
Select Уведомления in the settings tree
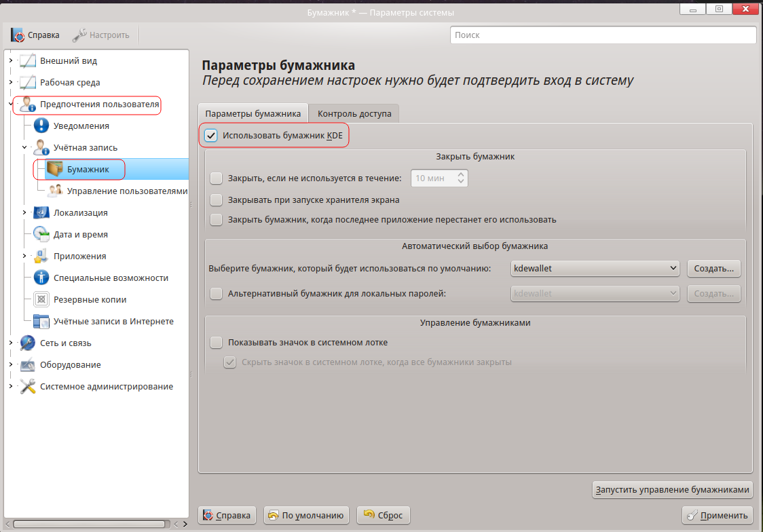tap(81, 126)
